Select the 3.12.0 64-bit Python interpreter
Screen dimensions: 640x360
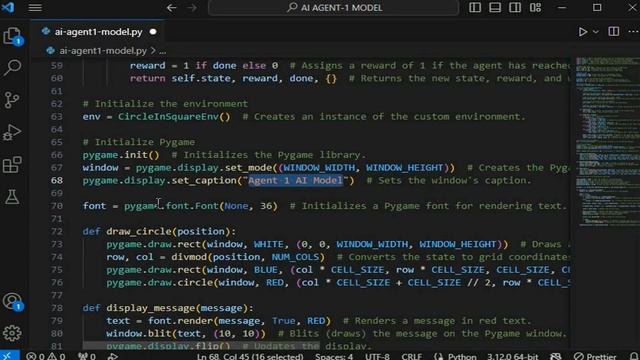pos(512,356)
